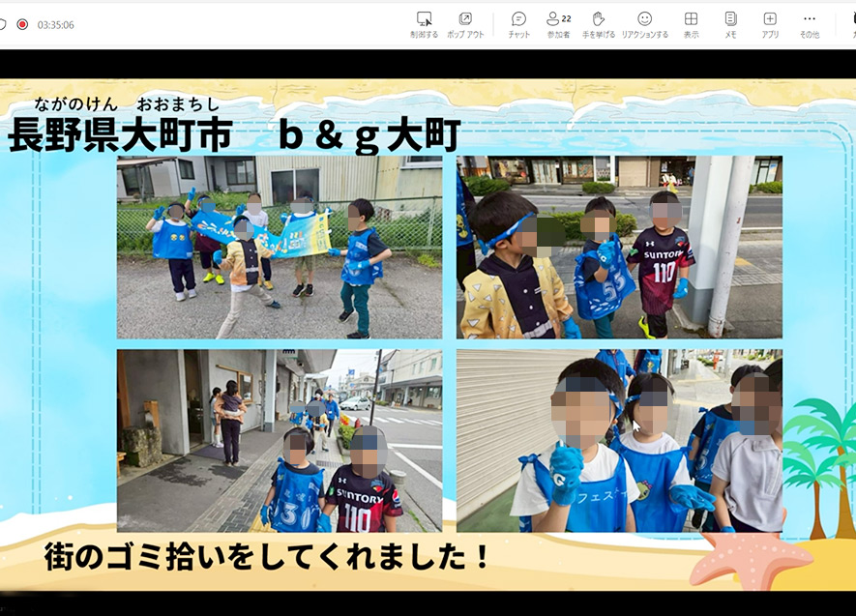Select the top-right photo with SUNTORY jersey
856x616 pixels.
pos(619,247)
